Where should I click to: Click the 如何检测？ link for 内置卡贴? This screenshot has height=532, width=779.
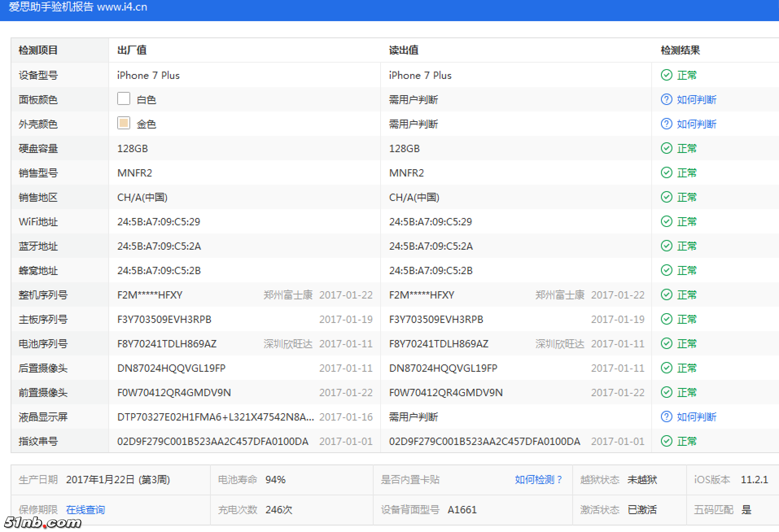[538, 480]
